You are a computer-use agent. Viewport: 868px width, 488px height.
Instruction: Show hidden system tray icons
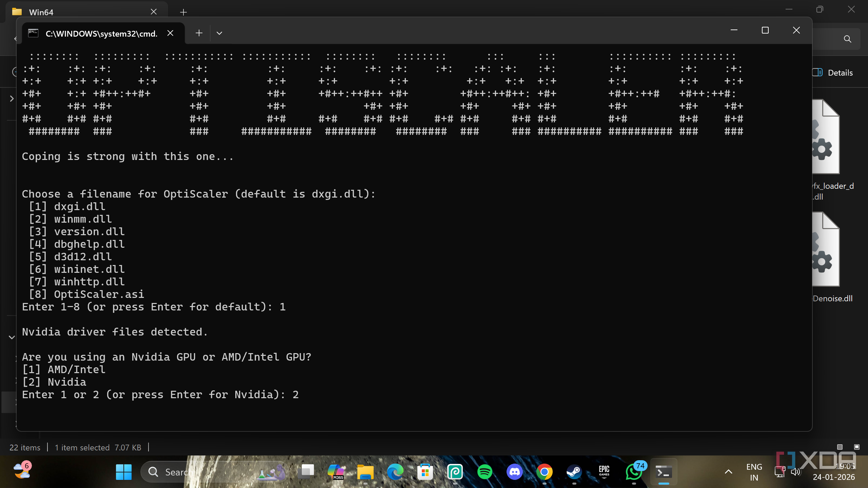click(x=728, y=472)
